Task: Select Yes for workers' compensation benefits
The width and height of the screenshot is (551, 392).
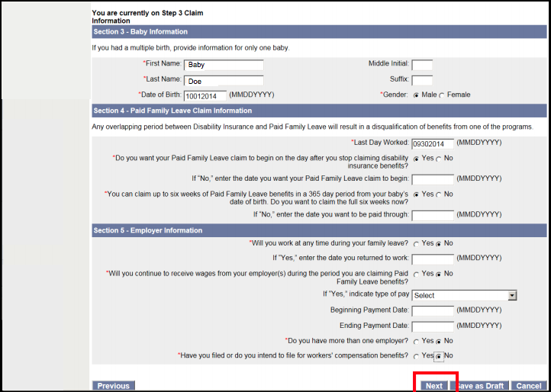Action: click(x=416, y=356)
